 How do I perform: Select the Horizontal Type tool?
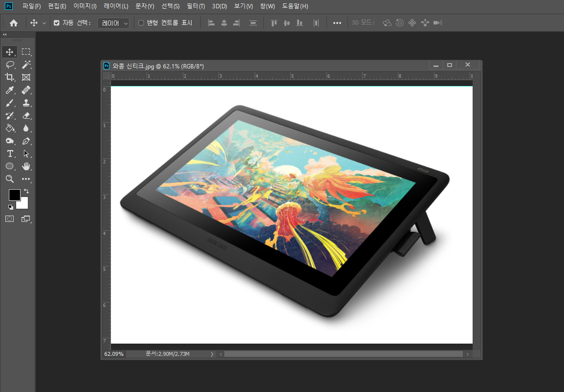pos(10,154)
